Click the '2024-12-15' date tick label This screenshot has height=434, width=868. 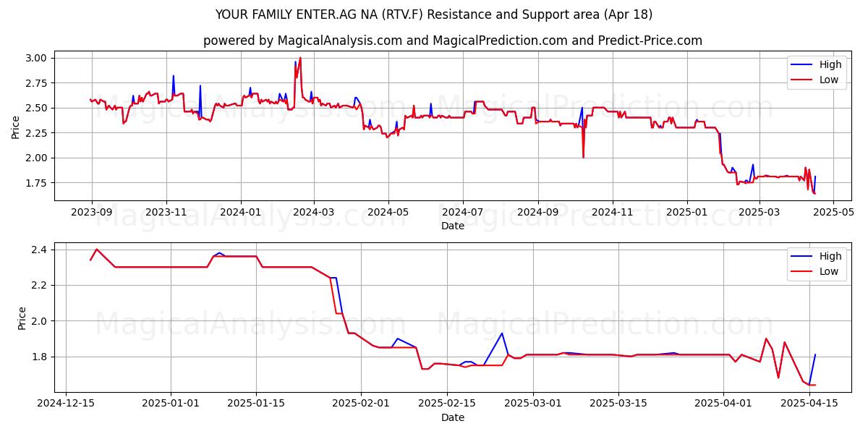coord(67,405)
